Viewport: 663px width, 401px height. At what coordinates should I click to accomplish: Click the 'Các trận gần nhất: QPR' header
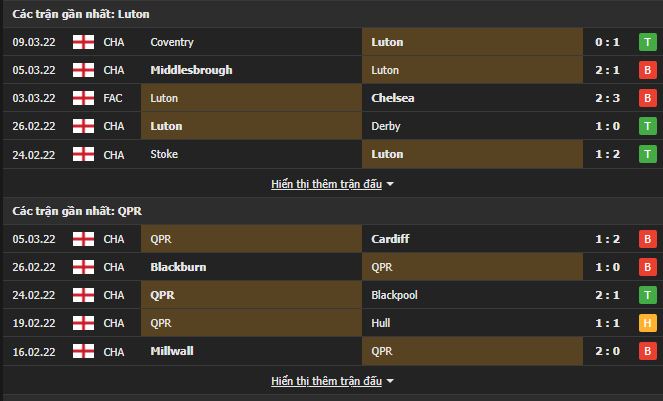(x=67, y=211)
